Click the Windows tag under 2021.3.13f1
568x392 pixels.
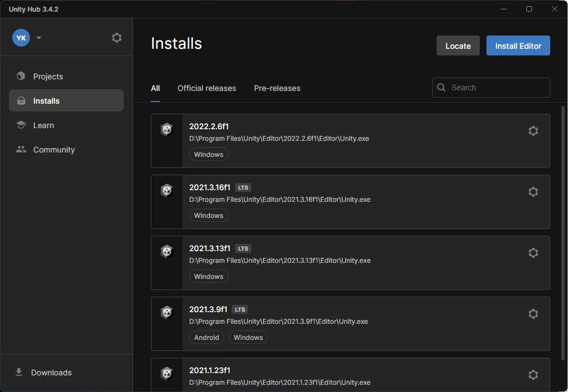click(x=209, y=277)
